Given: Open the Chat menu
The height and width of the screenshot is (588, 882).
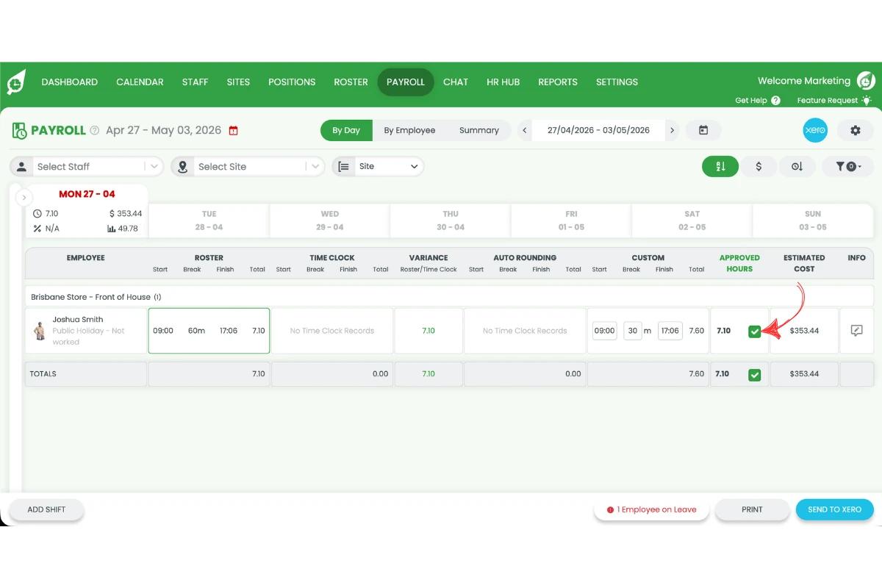Looking at the screenshot, I should coord(456,82).
